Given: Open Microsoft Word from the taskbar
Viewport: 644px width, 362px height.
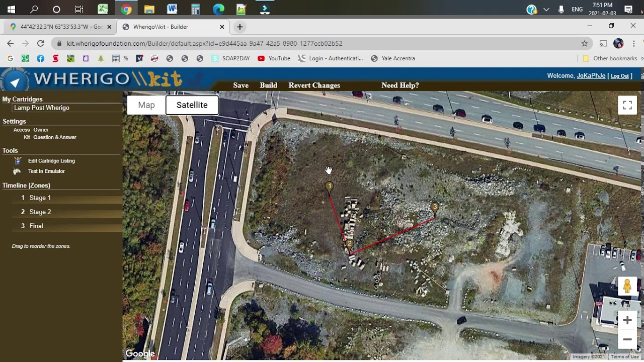Looking at the screenshot, I should click(172, 9).
